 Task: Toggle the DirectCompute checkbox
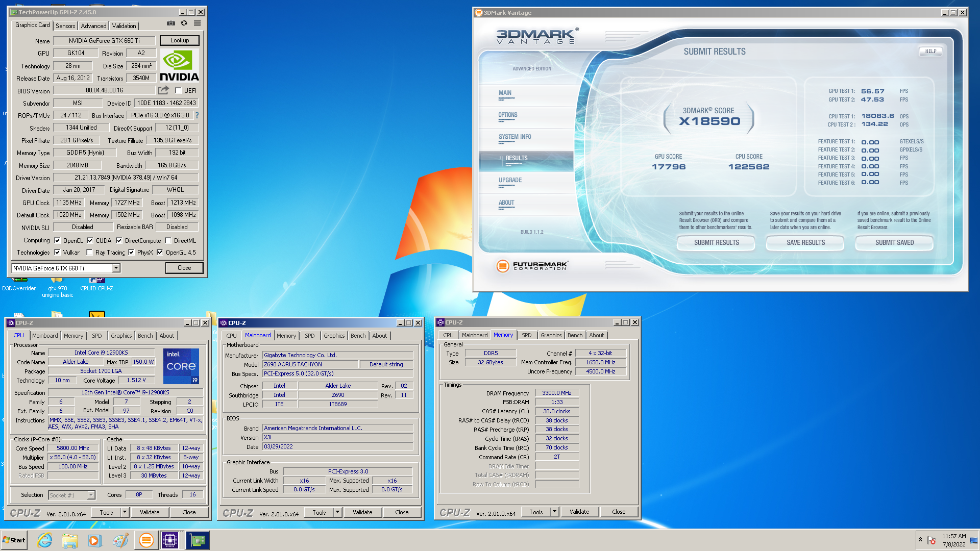[x=119, y=240]
